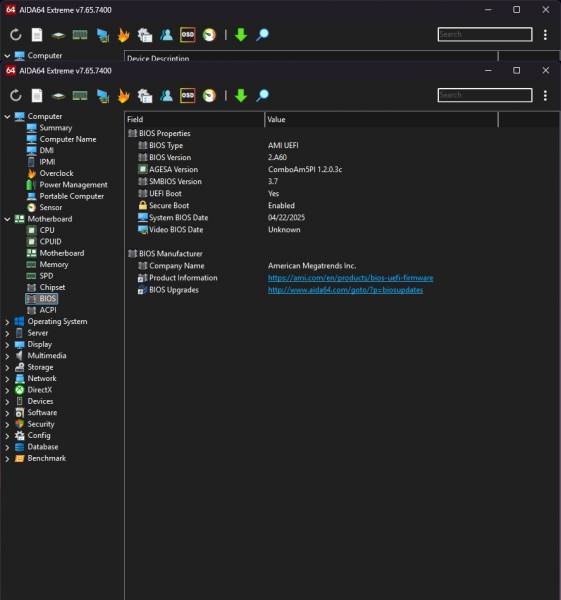Click sensor gauge icon in background AIDA64 window

(x=209, y=35)
